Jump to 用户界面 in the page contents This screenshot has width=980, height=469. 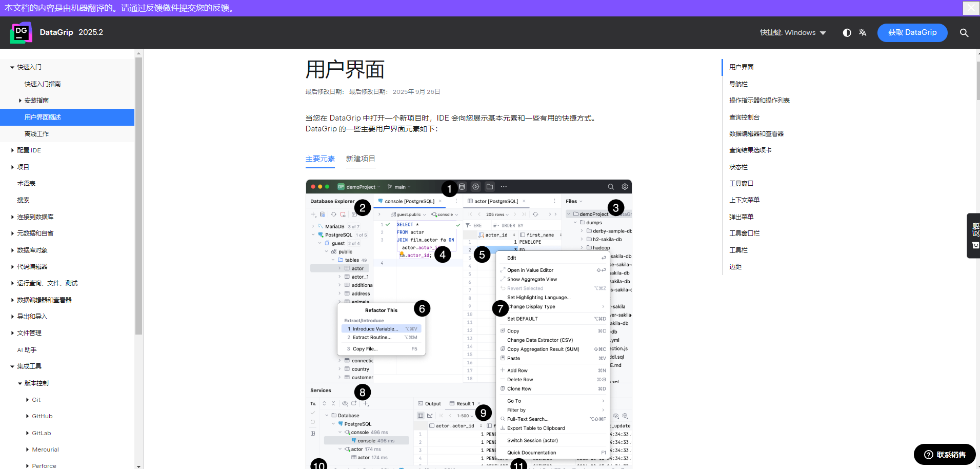(741, 67)
